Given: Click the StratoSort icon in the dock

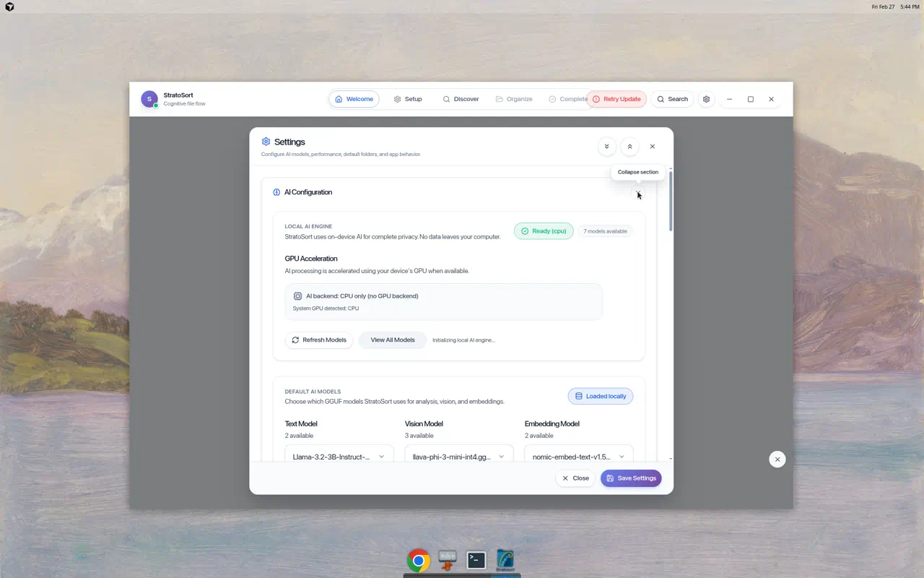Looking at the screenshot, I should pyautogui.click(x=505, y=560).
